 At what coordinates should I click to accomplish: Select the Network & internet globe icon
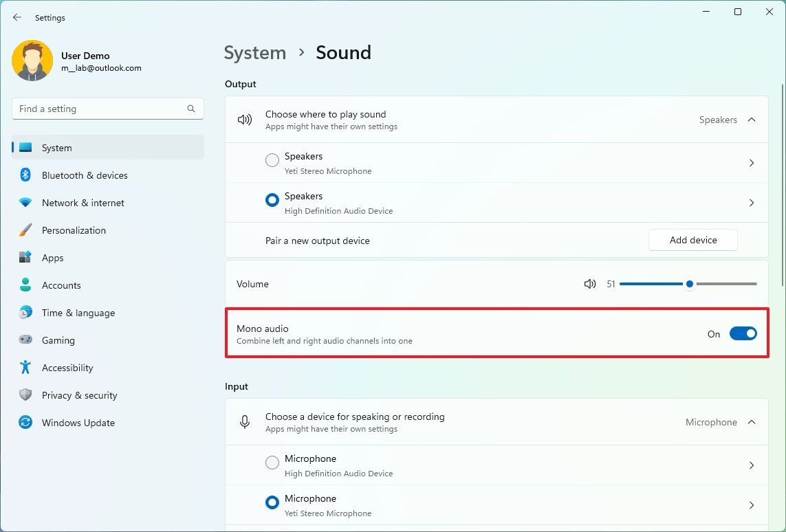click(x=25, y=203)
